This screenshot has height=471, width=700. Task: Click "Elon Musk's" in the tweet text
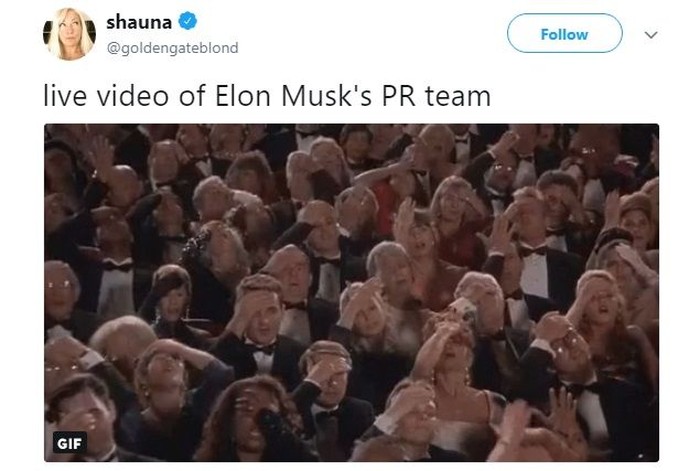(293, 96)
